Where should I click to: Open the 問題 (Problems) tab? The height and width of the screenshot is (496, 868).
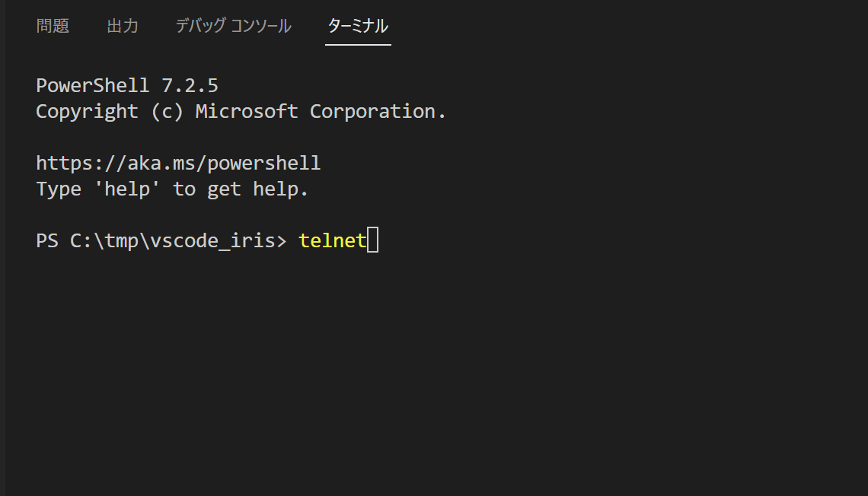point(53,26)
